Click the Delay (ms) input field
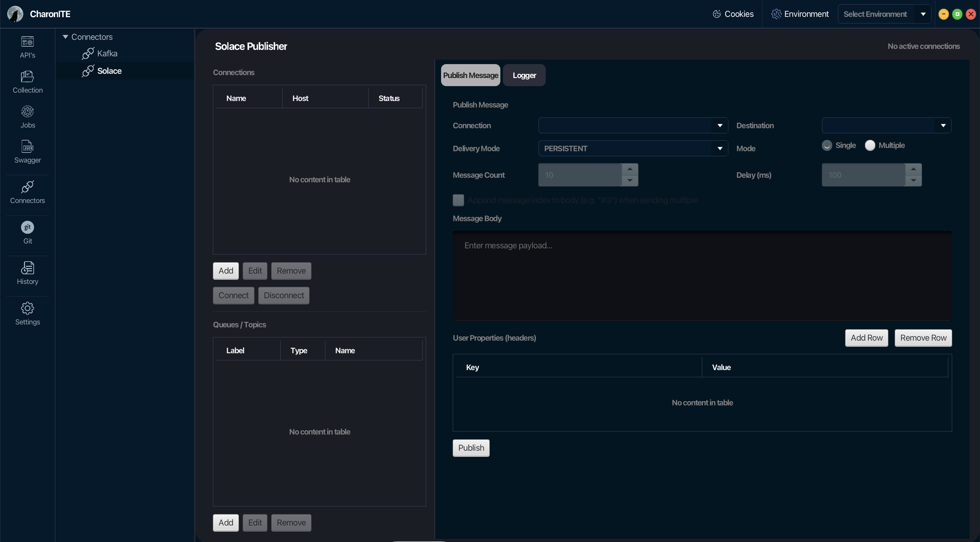 tap(863, 175)
